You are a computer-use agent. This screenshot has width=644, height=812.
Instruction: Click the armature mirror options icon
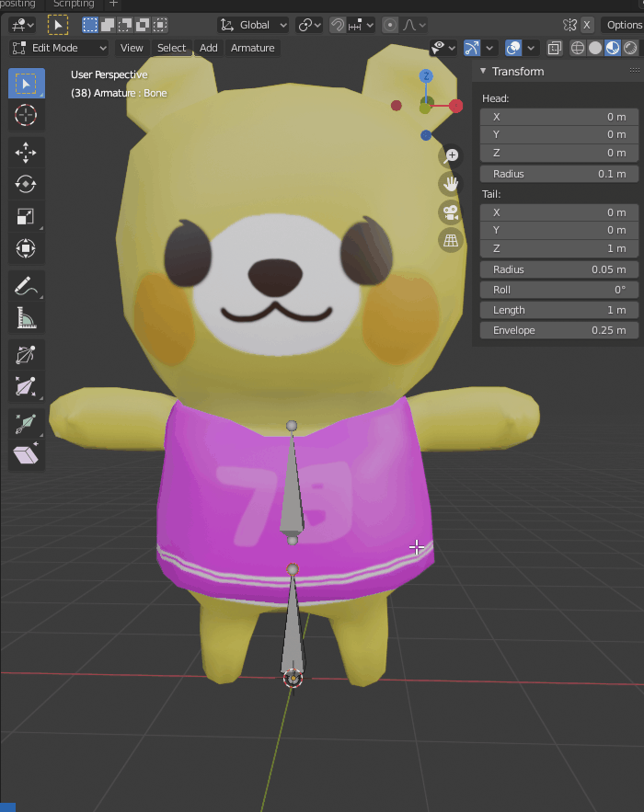click(569, 25)
